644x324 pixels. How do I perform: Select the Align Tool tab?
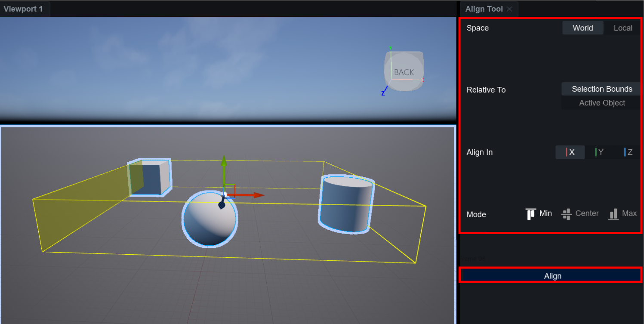[484, 9]
